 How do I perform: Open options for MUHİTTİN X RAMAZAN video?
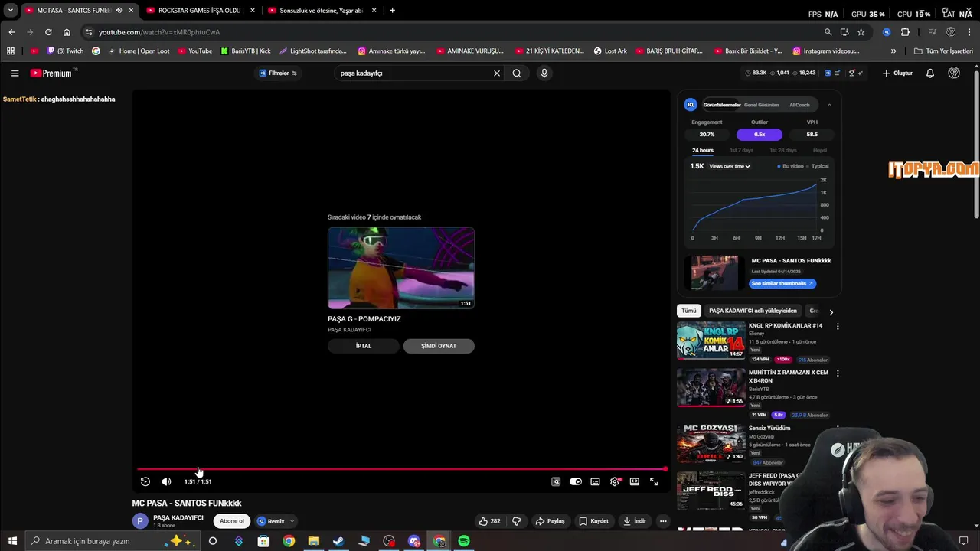click(838, 373)
